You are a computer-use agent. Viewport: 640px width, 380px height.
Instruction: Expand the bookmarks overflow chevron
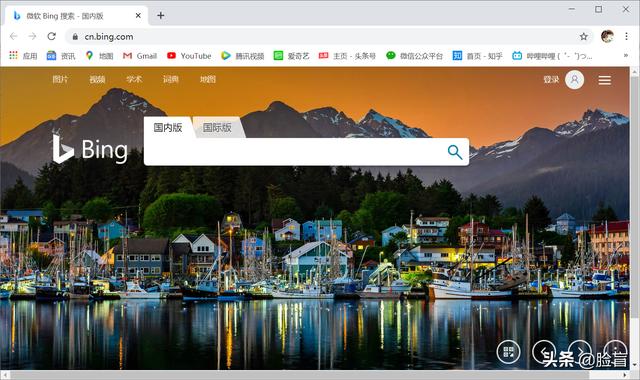(626, 56)
